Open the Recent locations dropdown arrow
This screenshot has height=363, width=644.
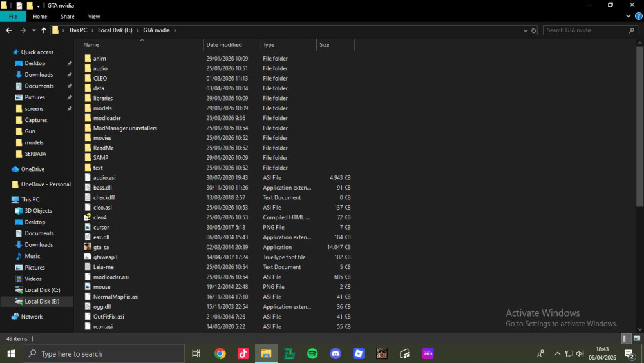[33, 30]
